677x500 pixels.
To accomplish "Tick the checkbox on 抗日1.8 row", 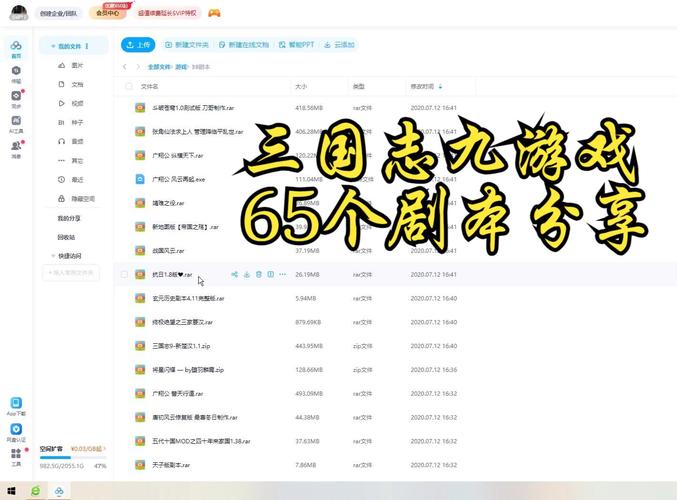I will 124,274.
